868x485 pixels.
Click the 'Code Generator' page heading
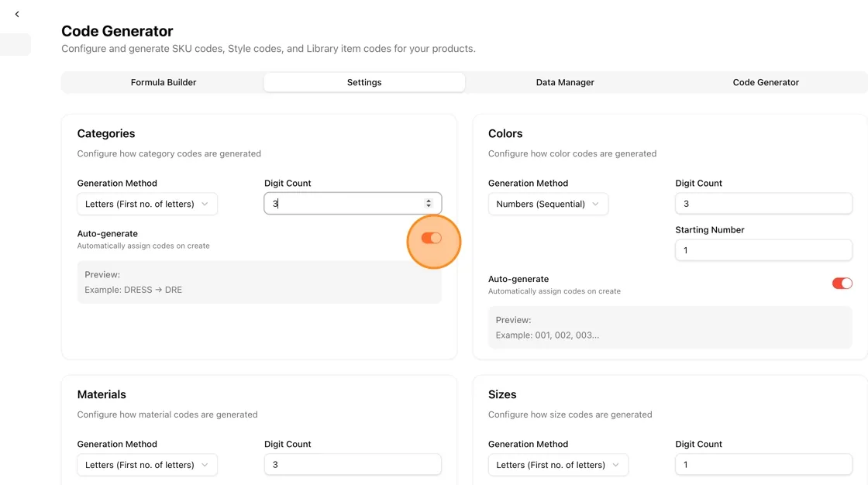[117, 31]
